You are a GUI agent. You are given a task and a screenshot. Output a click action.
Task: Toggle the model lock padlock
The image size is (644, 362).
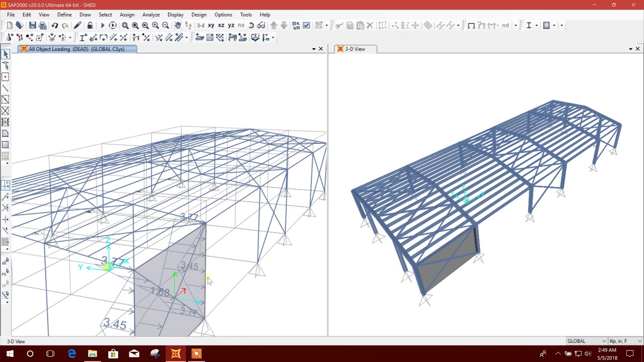pyautogui.click(x=90, y=25)
